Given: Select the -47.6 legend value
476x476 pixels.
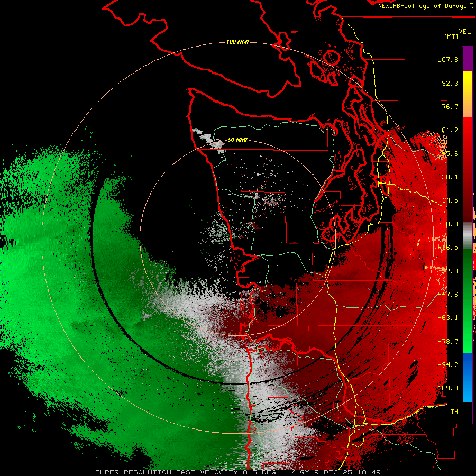Looking at the screenshot, I should [448, 294].
